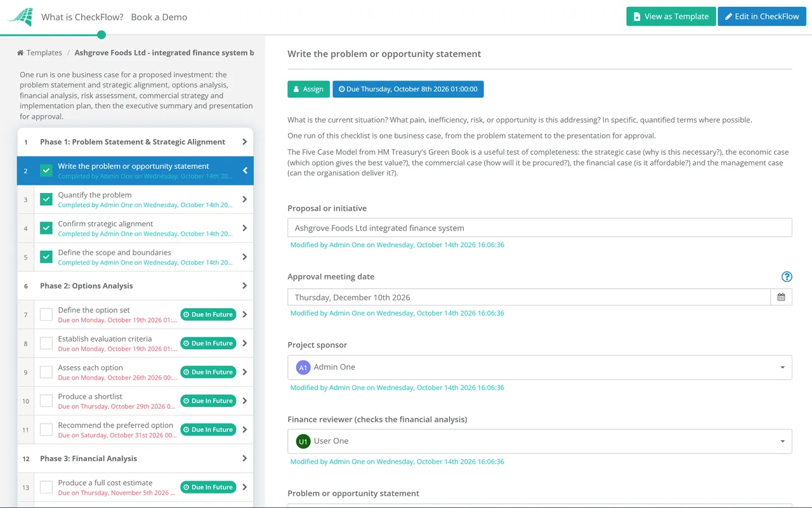812x508 pixels.
Task: Uncheck Write the problem or opportunity statement
Action: [46, 171]
